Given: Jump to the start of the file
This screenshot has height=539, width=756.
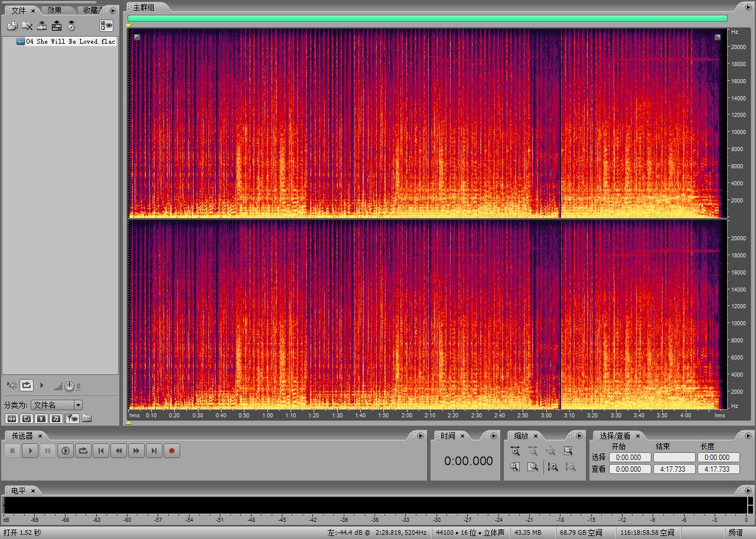Looking at the screenshot, I should tap(101, 451).
